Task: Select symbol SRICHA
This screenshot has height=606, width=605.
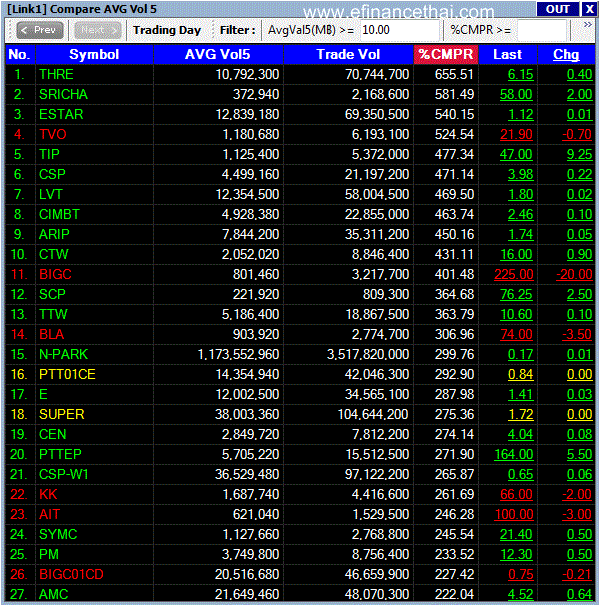Action: 63,94
